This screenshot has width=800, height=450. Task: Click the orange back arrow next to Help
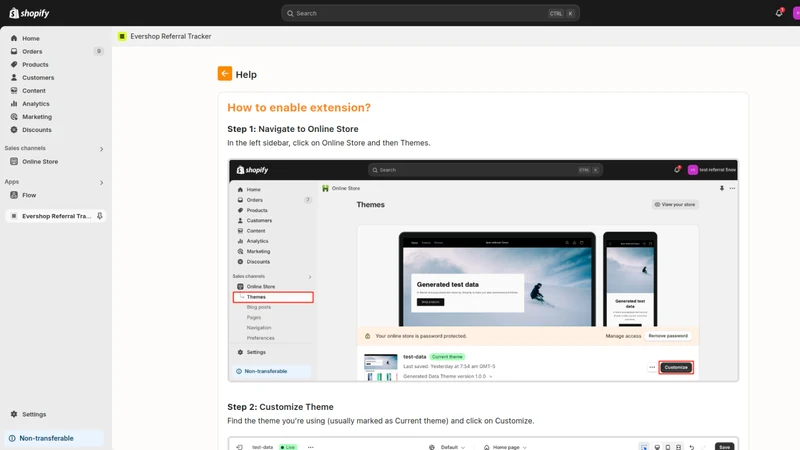(224, 73)
